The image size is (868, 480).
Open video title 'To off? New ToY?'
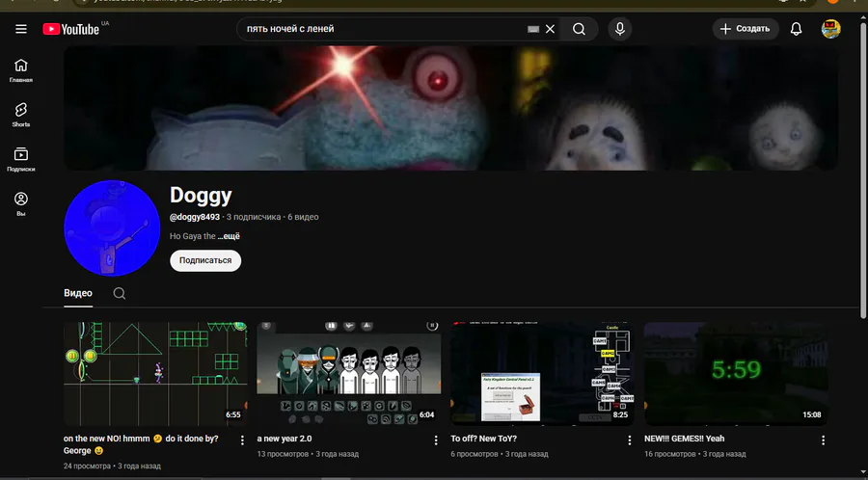[x=484, y=439]
